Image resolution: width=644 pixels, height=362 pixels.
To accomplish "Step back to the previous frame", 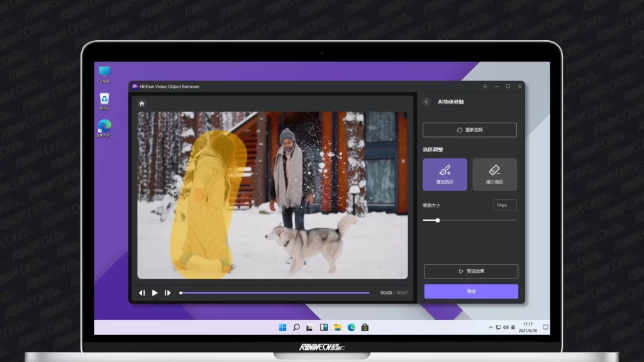I will (x=142, y=293).
